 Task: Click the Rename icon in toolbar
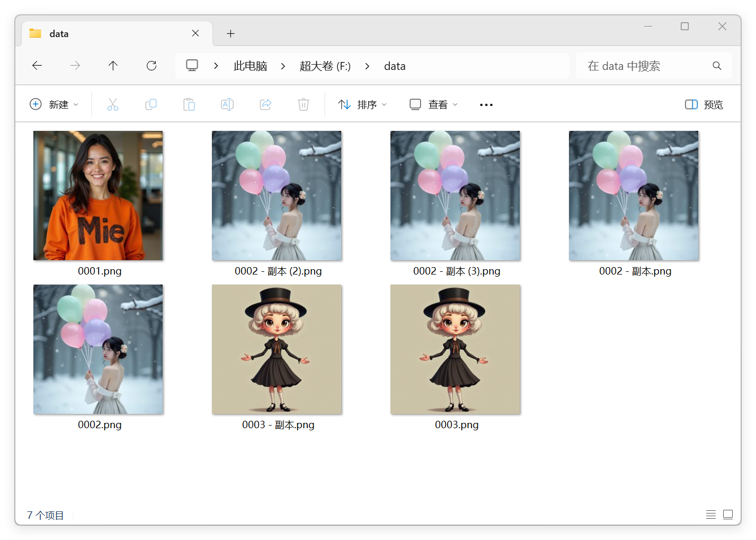click(227, 104)
